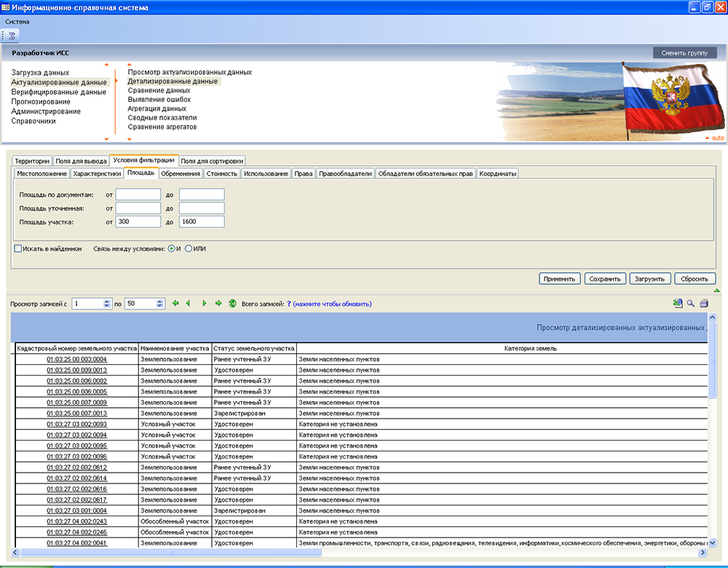Image resolution: width=728 pixels, height=568 pixels.
Task: Click the 'Площадь участка' from field with 300
Action: tap(138, 221)
